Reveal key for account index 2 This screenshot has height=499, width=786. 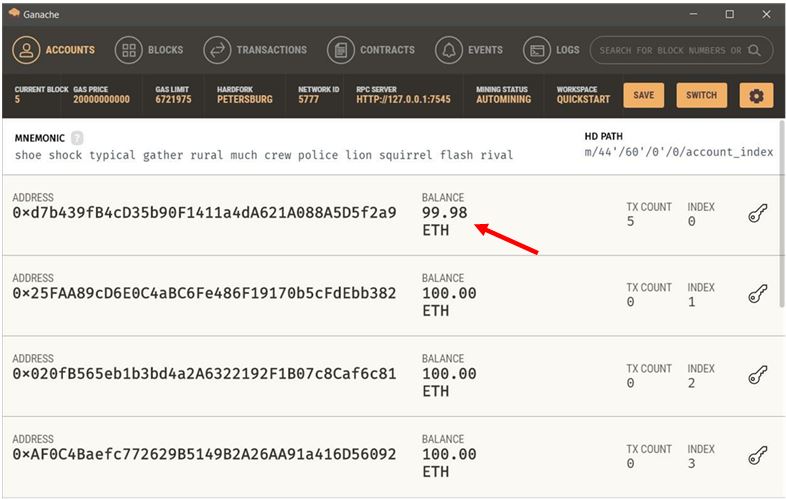click(x=757, y=375)
